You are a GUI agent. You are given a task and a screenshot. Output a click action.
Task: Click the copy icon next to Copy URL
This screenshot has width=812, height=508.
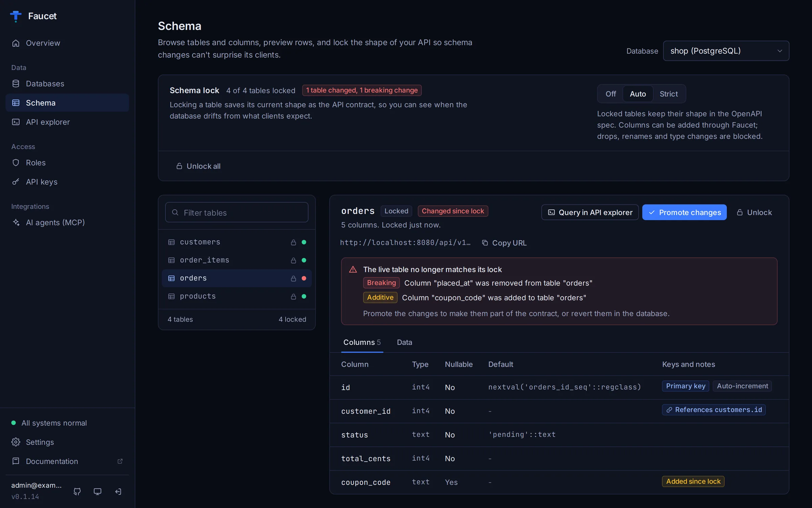[485, 243]
